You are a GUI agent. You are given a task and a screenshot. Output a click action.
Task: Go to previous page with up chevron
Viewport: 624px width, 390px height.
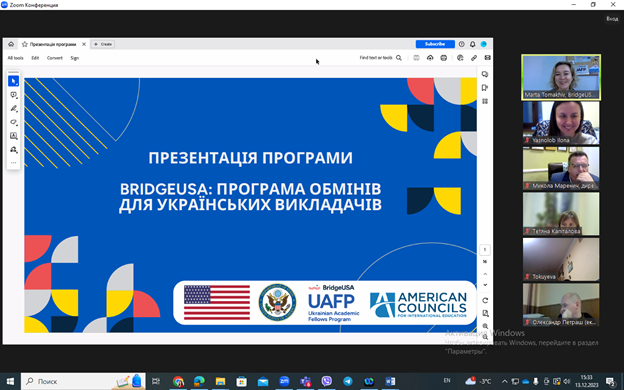[485, 274]
